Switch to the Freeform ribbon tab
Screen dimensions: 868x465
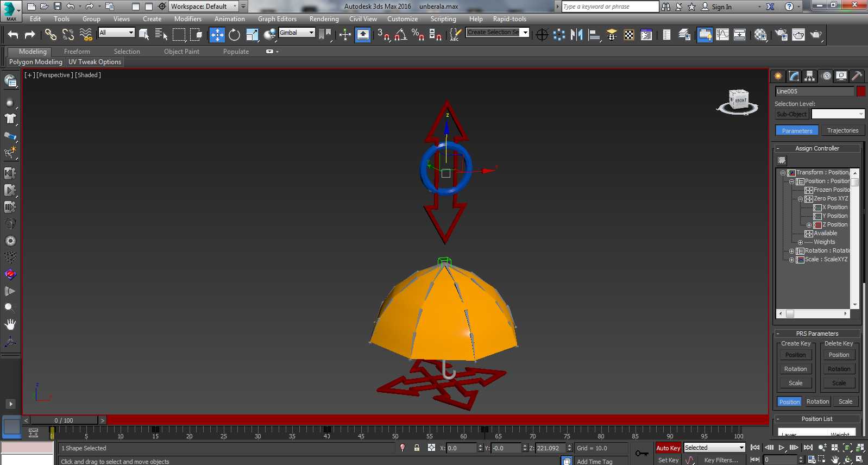77,52
